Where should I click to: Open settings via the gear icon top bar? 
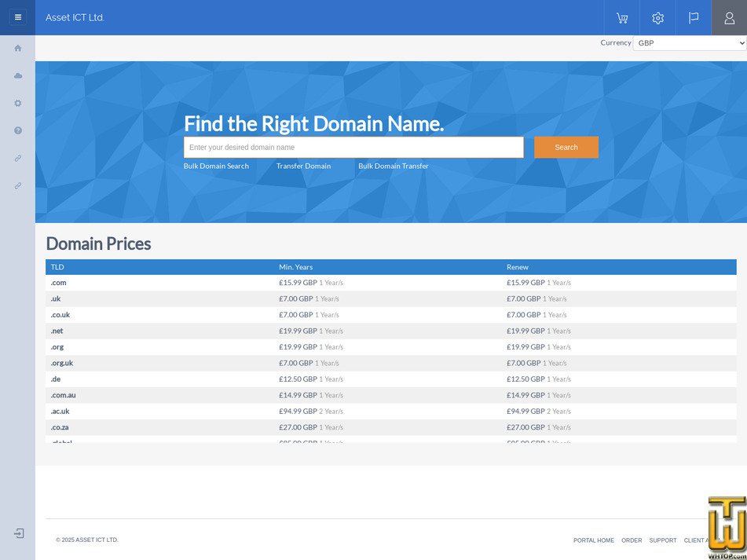click(657, 17)
